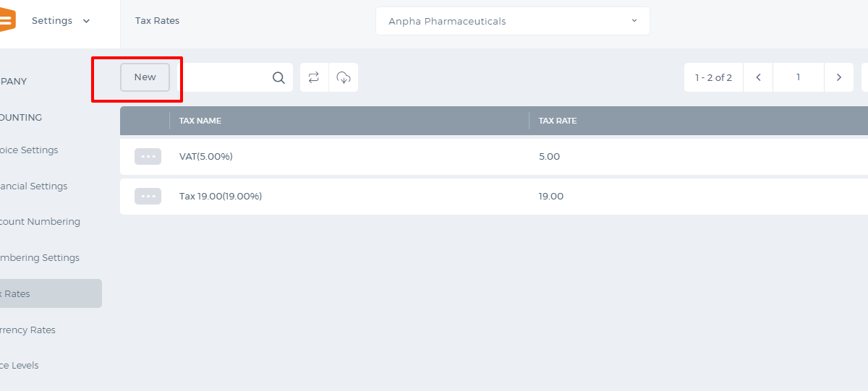Viewport: 868px width, 391px height.
Task: Open the Anpha Pharmaceuticals company dropdown
Action: click(512, 21)
